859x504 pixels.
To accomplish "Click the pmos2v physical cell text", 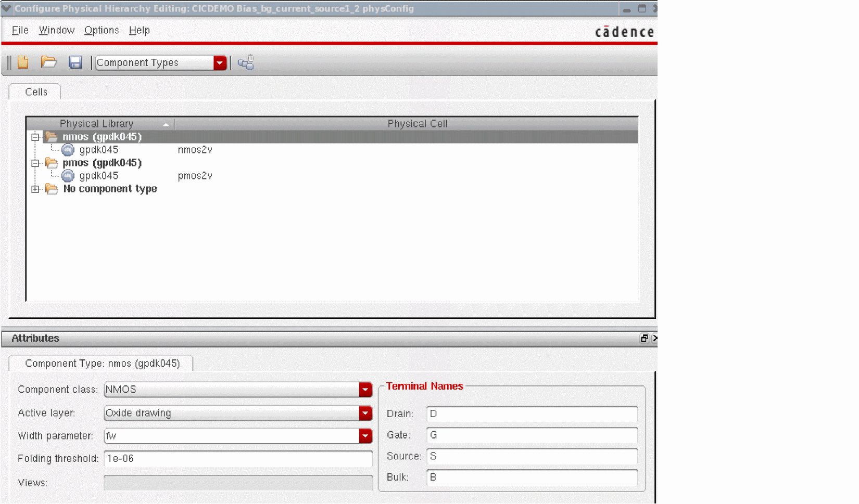I will tap(195, 176).
